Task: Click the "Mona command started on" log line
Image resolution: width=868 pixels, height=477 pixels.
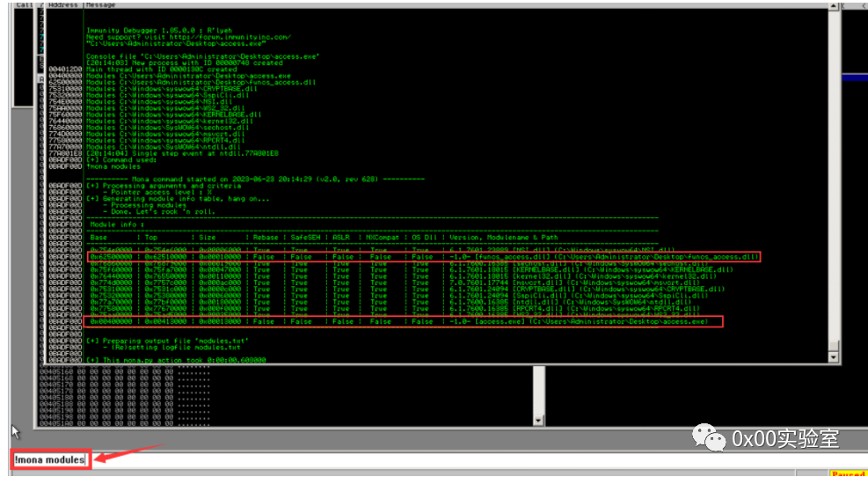Action: pos(255,179)
